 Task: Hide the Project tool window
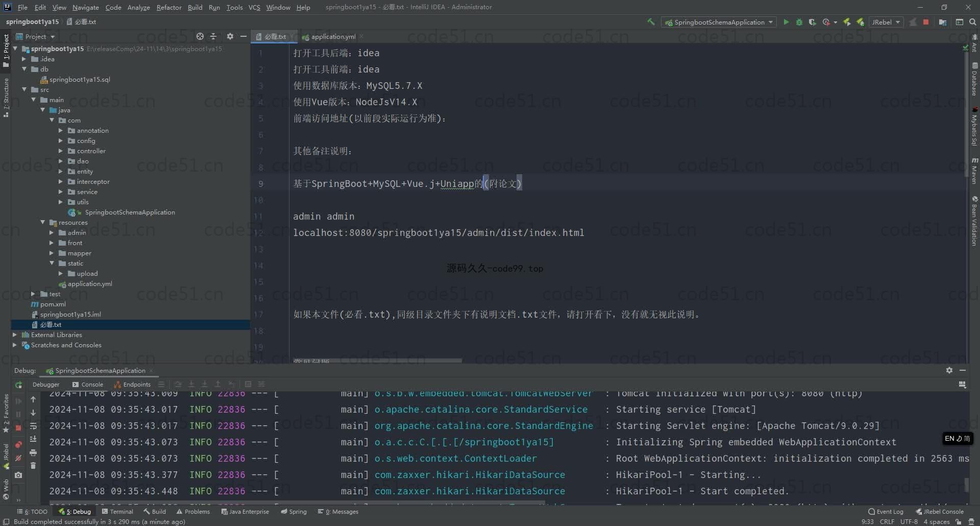(x=243, y=36)
